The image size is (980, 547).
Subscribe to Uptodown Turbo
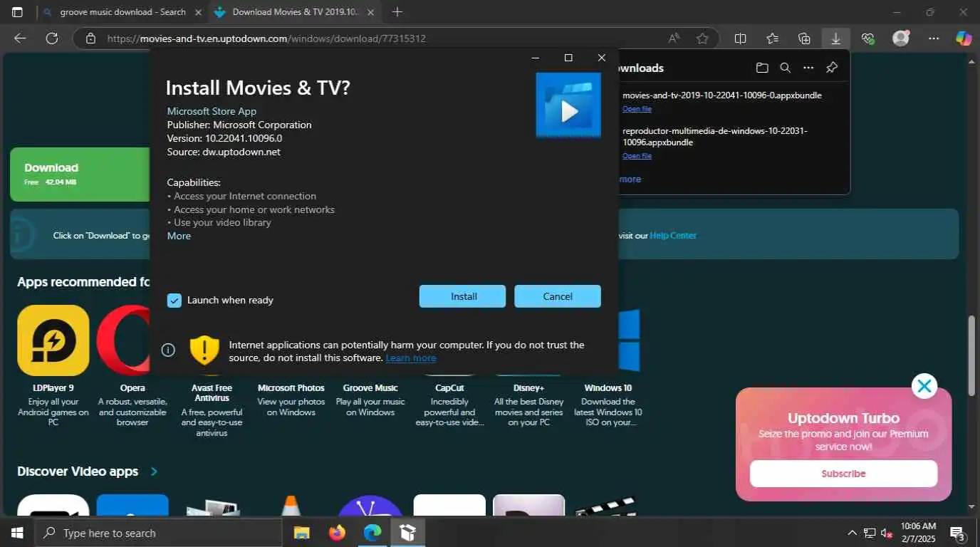coord(843,474)
